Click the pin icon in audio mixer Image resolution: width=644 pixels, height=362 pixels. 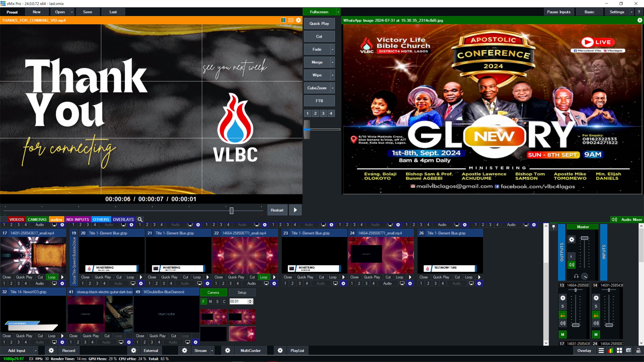pos(553,227)
